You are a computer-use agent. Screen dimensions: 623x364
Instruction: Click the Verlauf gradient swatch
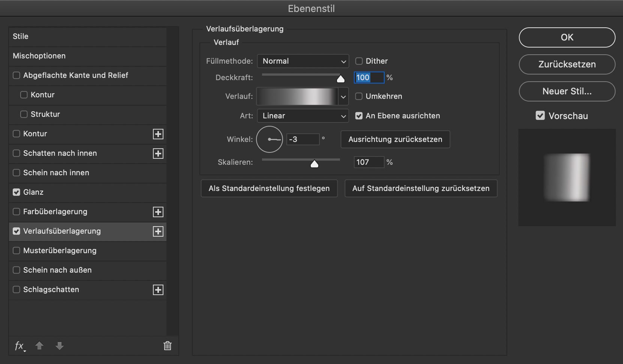[x=297, y=97]
